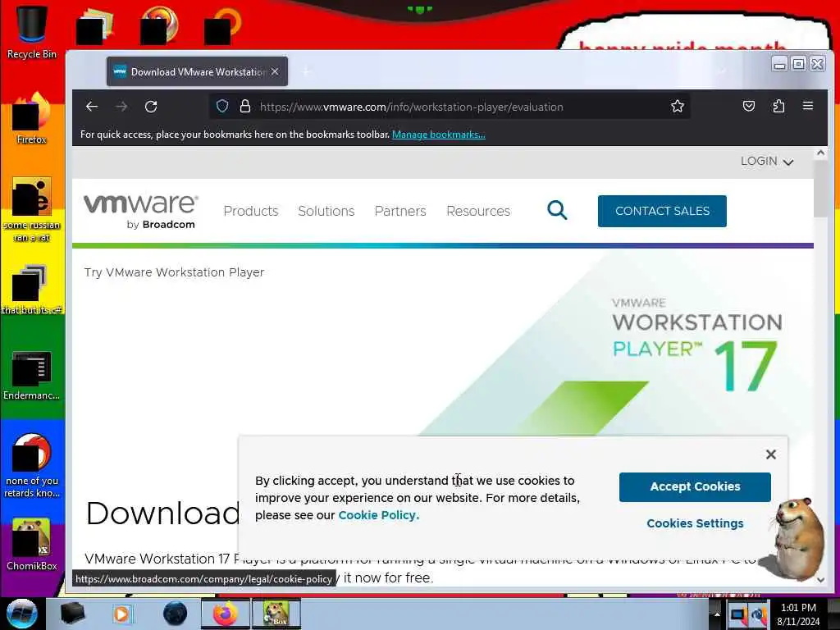Screen dimensions: 840x630
Task: Expand the LOGIN dropdown
Action: [x=767, y=162]
